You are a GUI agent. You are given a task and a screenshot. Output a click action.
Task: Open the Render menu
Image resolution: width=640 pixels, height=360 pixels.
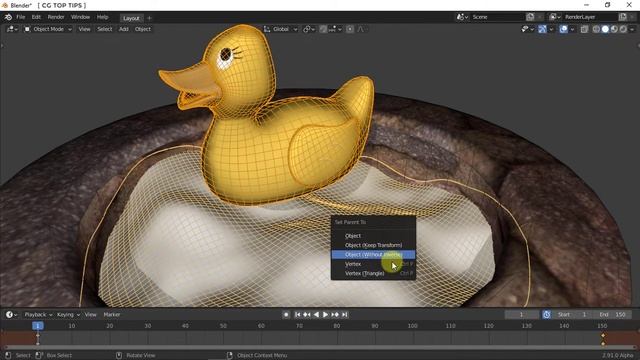click(x=56, y=17)
